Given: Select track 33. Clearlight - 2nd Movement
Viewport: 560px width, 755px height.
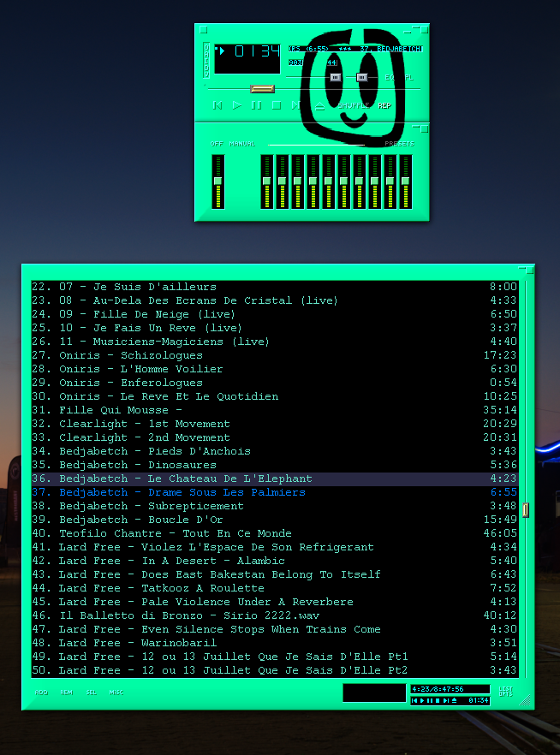Looking at the screenshot, I should [x=275, y=437].
